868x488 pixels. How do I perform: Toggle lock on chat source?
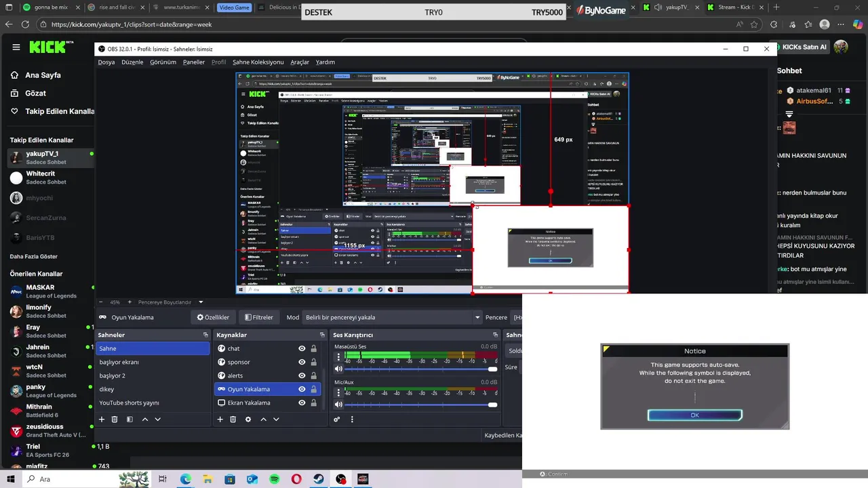313,348
